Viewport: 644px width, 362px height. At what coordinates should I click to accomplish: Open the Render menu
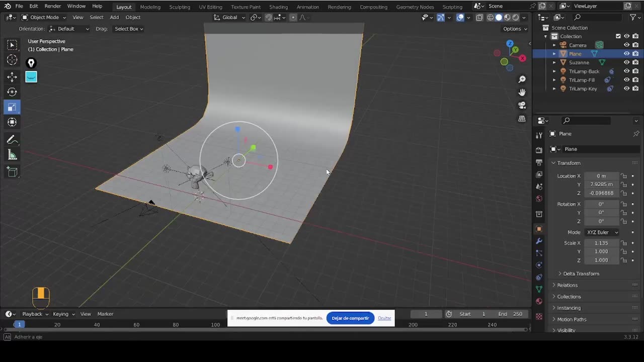52,6
